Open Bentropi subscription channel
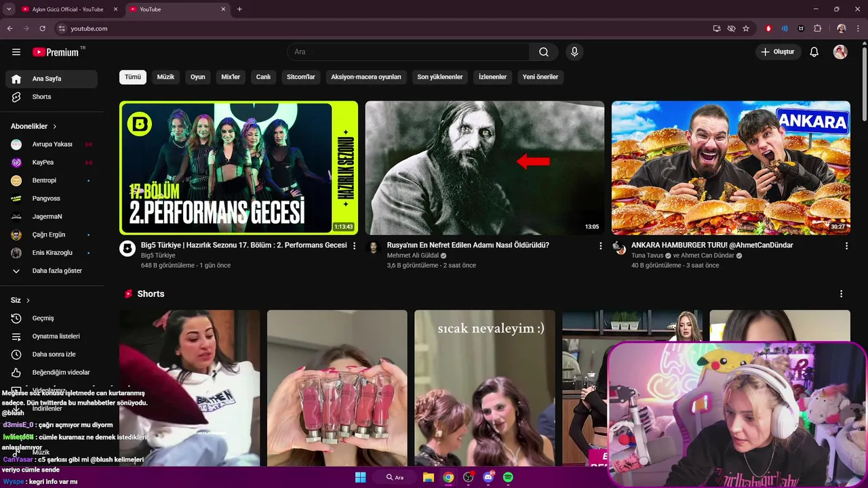This screenshot has width=868, height=488. pos(52,181)
